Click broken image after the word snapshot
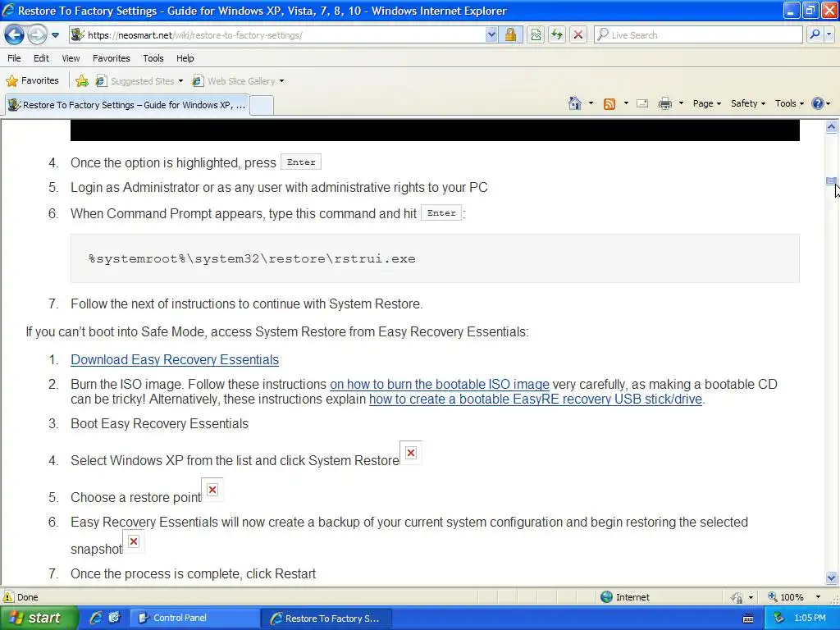This screenshot has height=630, width=840. tap(134, 541)
